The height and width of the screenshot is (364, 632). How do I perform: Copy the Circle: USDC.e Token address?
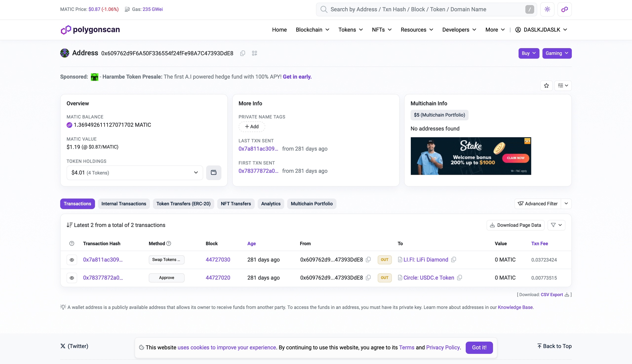pyautogui.click(x=459, y=277)
